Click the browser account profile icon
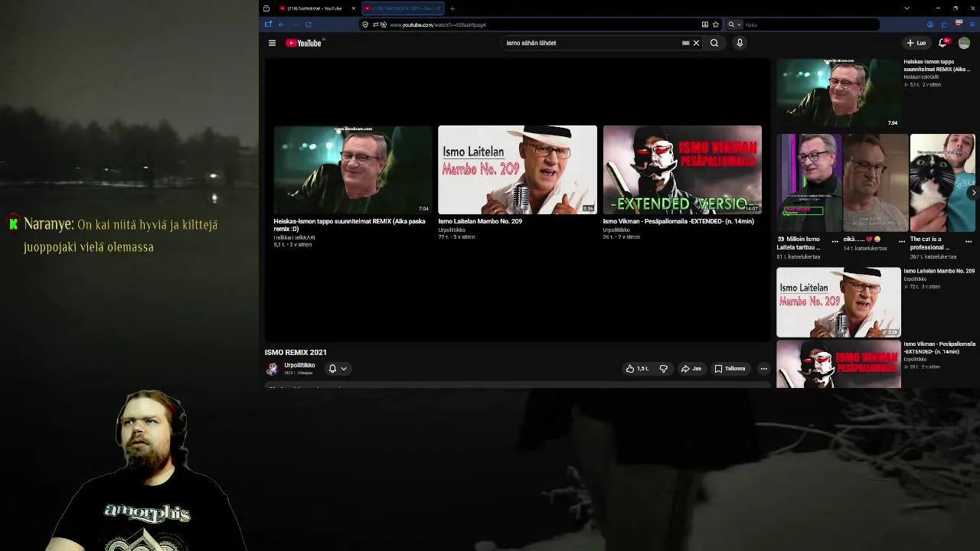The image size is (980, 551). (930, 24)
